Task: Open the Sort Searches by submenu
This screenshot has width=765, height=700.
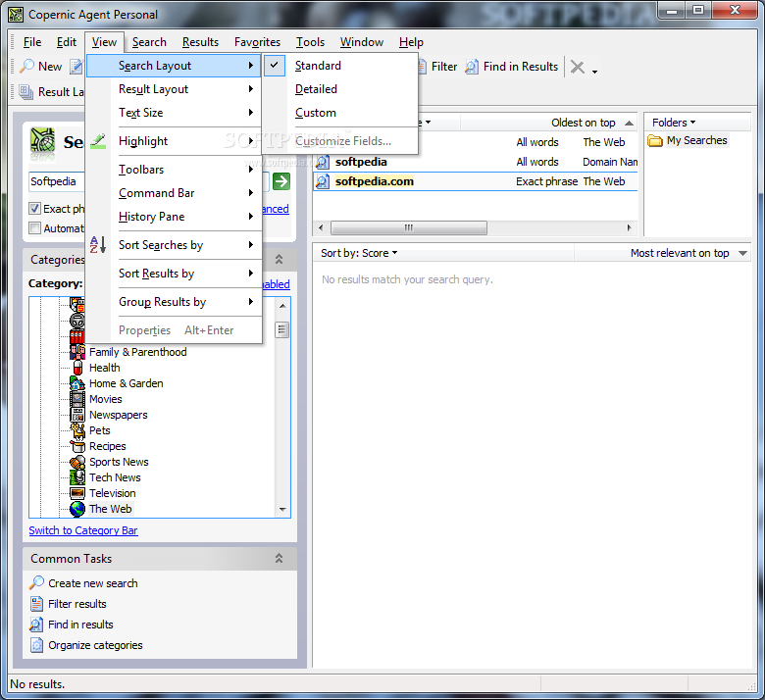Action: (x=175, y=245)
